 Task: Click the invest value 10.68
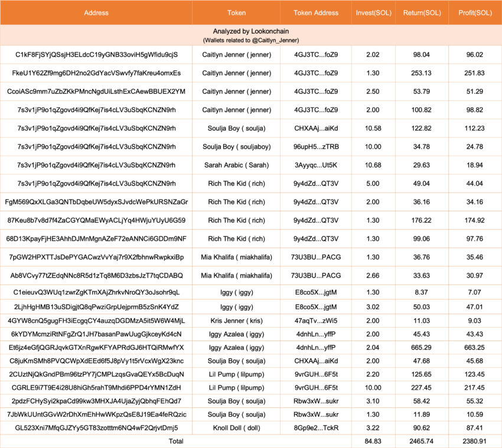coord(373,165)
